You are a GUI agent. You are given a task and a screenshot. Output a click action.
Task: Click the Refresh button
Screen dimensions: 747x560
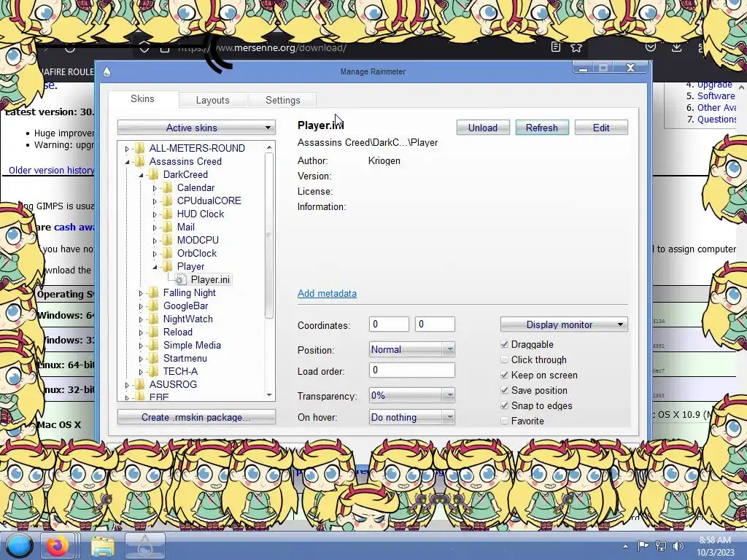[x=542, y=128]
